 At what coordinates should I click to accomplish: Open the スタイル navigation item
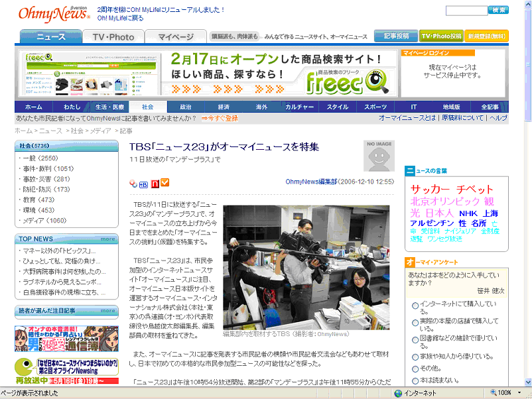click(338, 107)
